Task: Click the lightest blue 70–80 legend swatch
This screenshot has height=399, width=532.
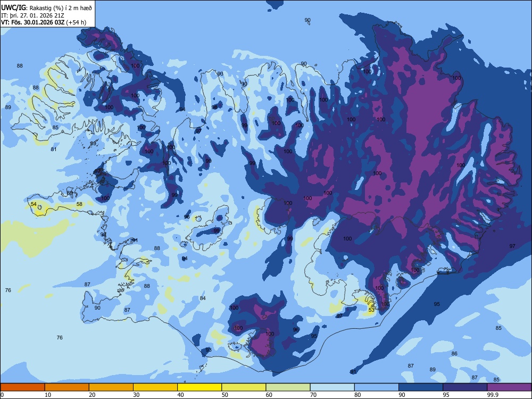Action: click(x=332, y=387)
